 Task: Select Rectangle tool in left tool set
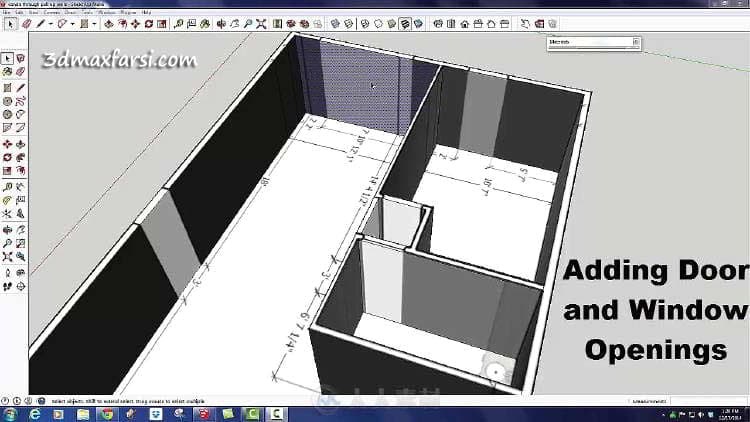[7, 88]
